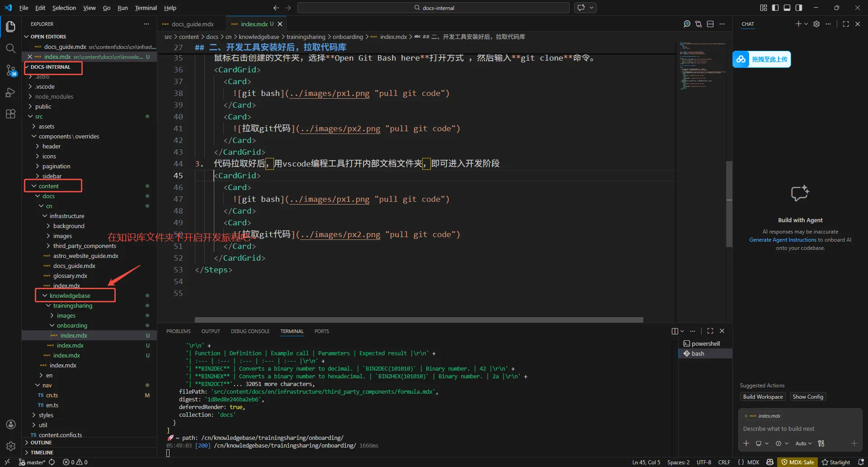
Task: Open the Search view in activity bar
Action: pyautogui.click(x=11, y=48)
